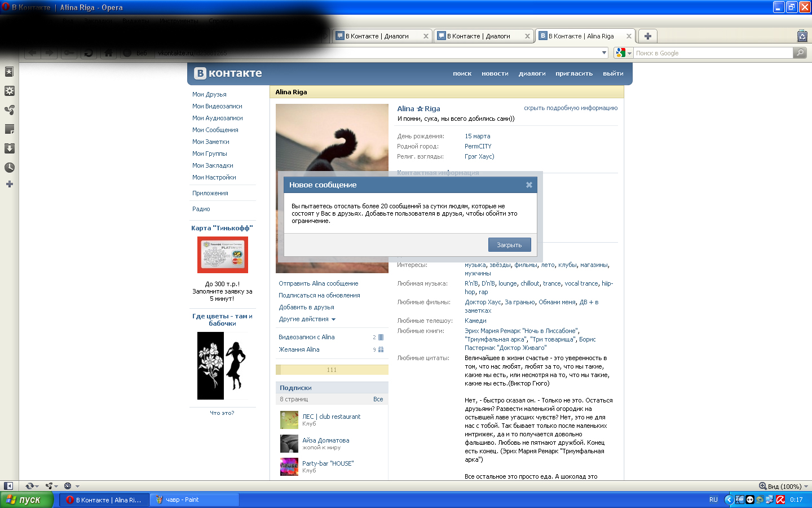Image resolution: width=812 pixels, height=508 pixels.
Task: Click Отправить Alina сообщение link
Action: 318,283
